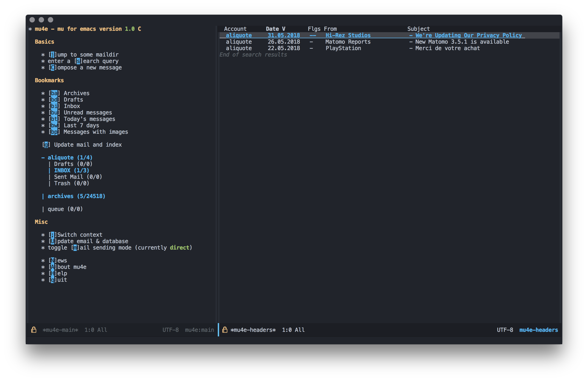The image size is (588, 381).
Task: Click lock icon in mu4e-headers modeline
Action: click(225, 330)
